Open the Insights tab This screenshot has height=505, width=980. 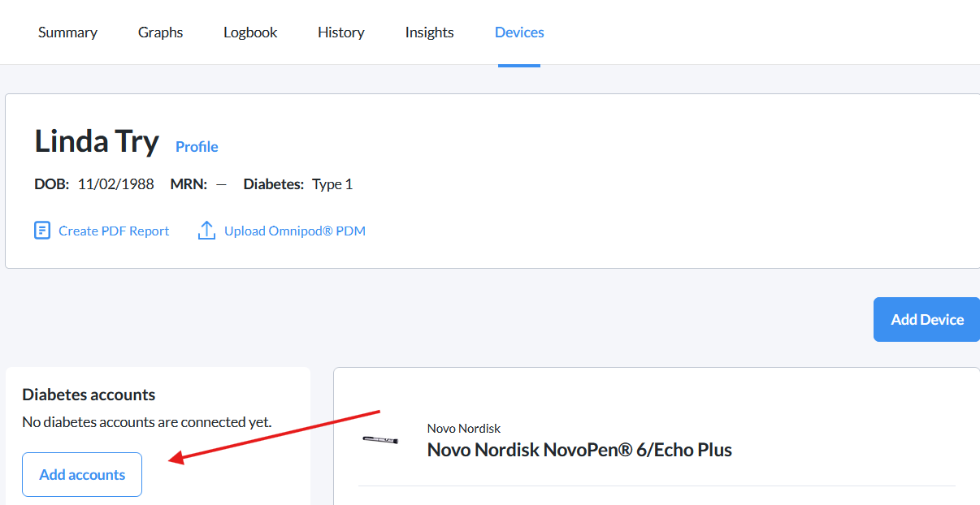click(430, 32)
